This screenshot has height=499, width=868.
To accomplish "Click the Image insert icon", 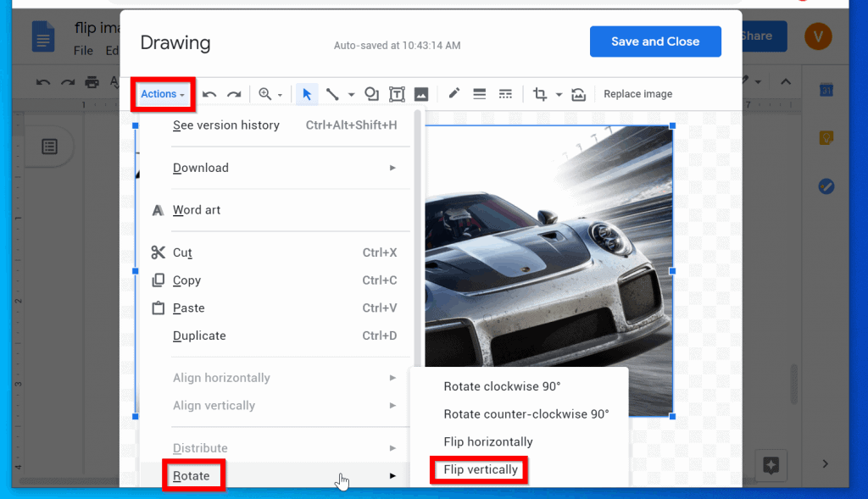I will tap(421, 94).
